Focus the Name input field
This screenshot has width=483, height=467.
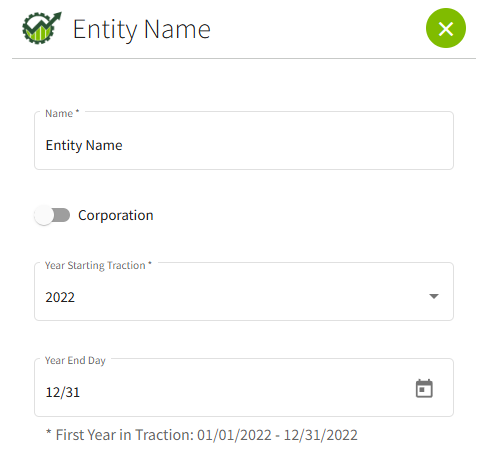pyautogui.click(x=244, y=141)
